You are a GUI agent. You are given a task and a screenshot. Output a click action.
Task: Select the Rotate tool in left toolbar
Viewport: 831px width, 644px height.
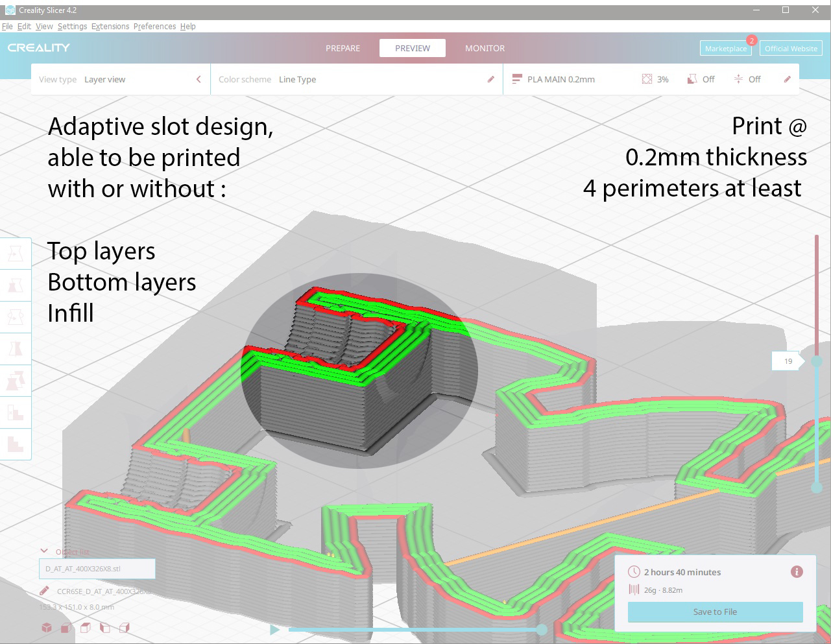click(x=15, y=317)
